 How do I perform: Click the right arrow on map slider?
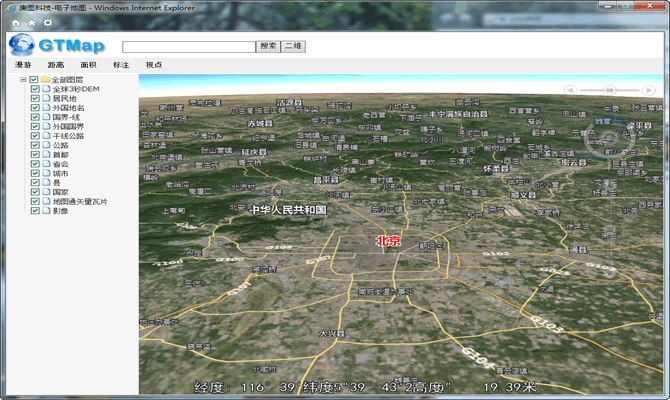(x=650, y=90)
